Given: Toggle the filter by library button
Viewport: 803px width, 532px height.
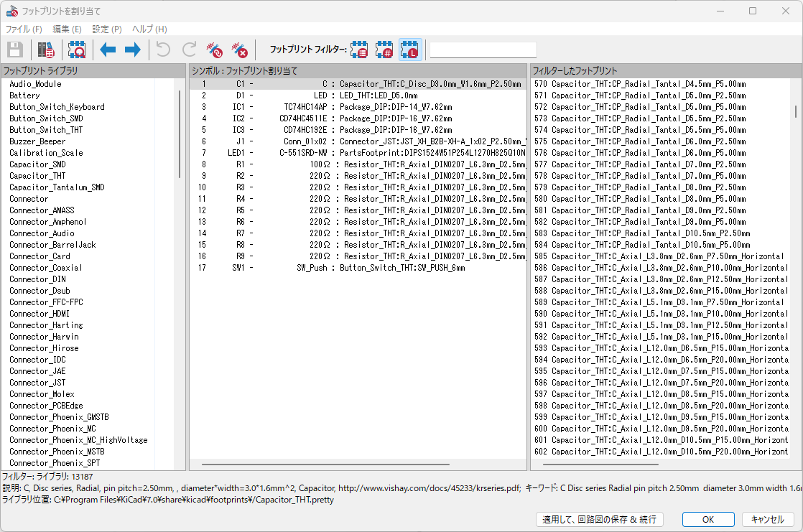Looking at the screenshot, I should [410, 50].
